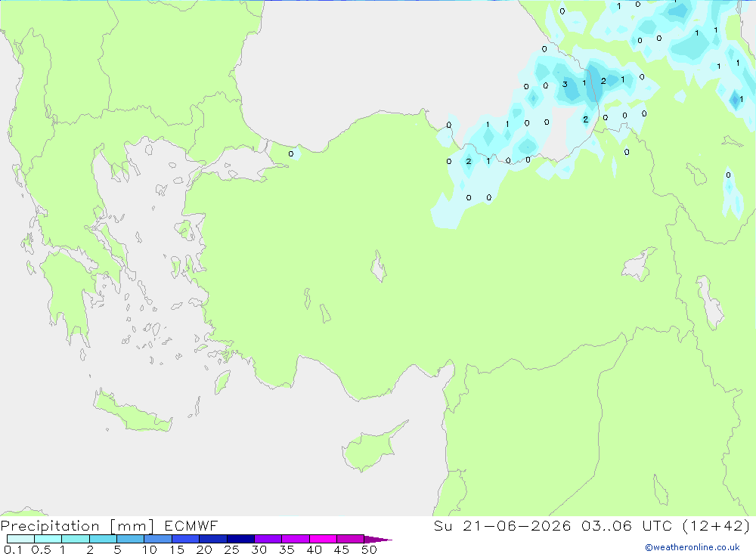This screenshot has width=756, height=554.
Task: Click the '0.5' legend label
Action: pyautogui.click(x=41, y=549)
